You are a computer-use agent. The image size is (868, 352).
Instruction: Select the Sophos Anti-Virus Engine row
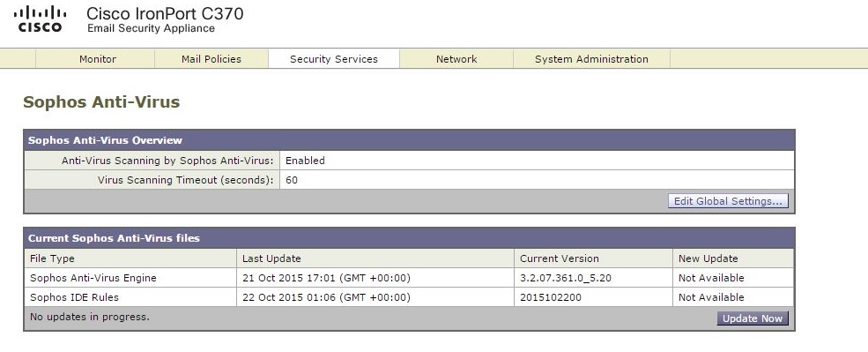coord(409,278)
